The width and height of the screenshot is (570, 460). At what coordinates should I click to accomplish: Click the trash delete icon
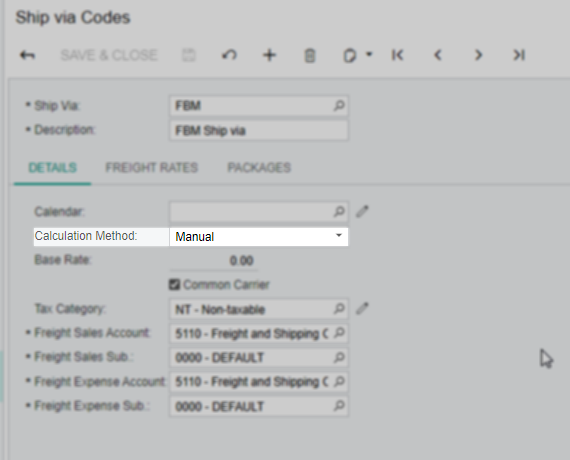[x=310, y=56]
